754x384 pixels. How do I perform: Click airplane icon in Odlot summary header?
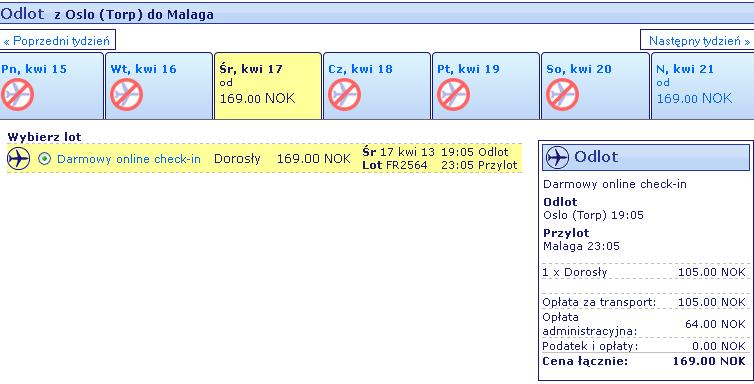[557, 157]
